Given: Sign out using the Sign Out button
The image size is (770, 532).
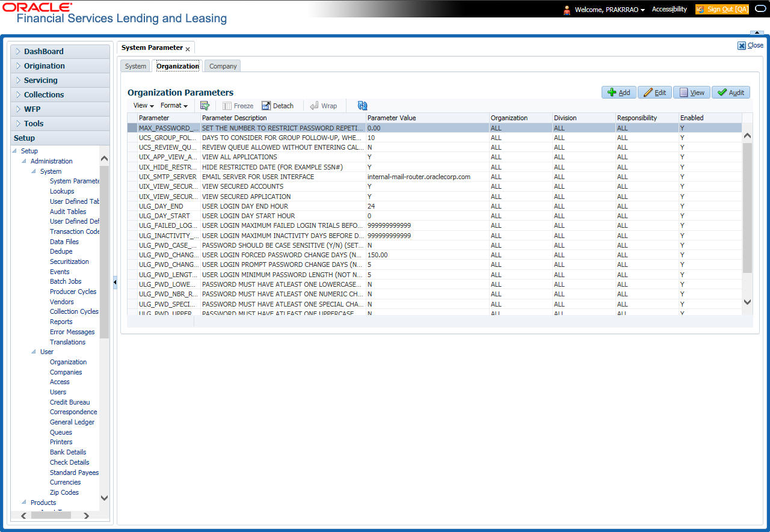Looking at the screenshot, I should pos(722,10).
